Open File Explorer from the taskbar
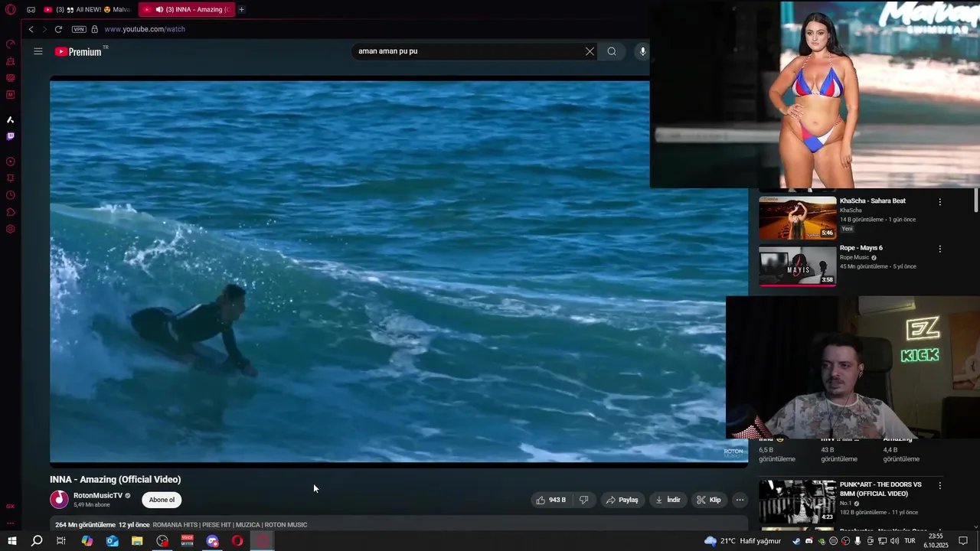 click(137, 541)
